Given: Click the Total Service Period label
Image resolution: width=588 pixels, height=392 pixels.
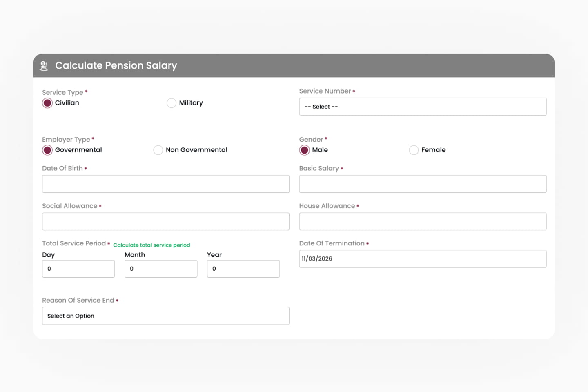Looking at the screenshot, I should (x=74, y=243).
